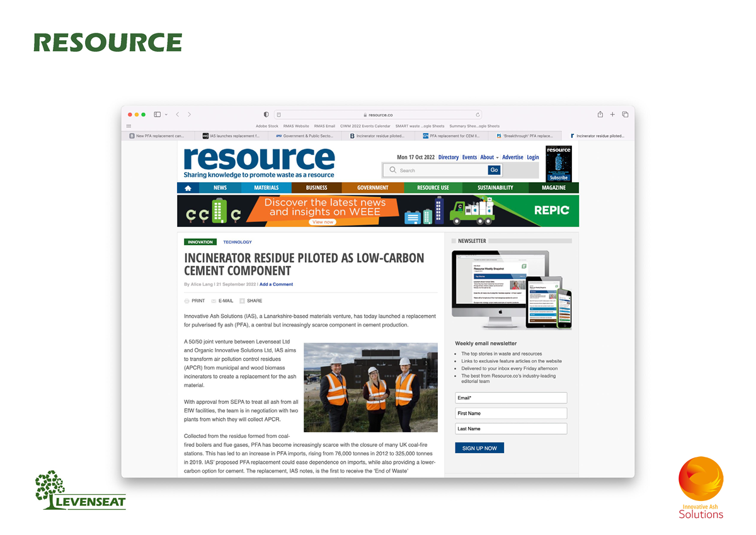Click the resource site logo
The width and height of the screenshot is (756, 535).
[259, 162]
